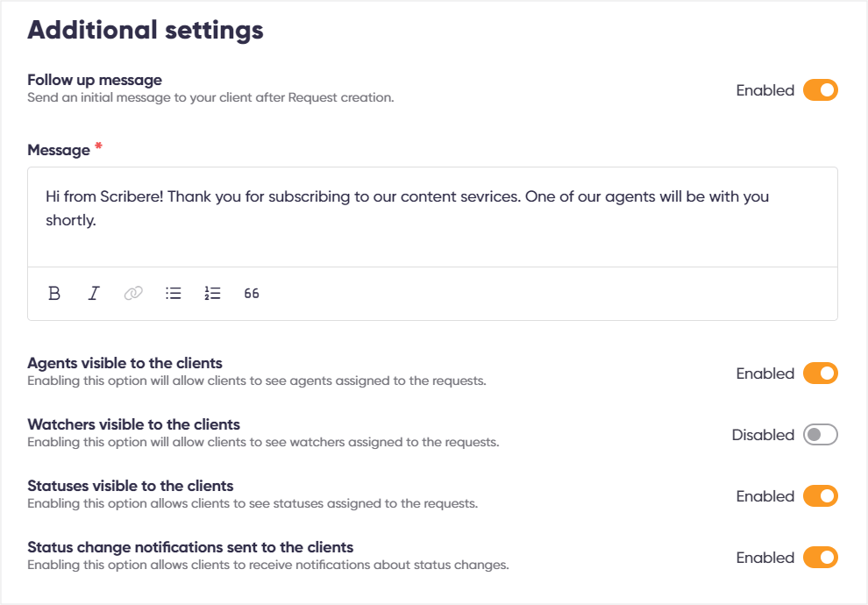Click the Disabled label beside Watchers toggle
868x605 pixels.
pyautogui.click(x=764, y=435)
